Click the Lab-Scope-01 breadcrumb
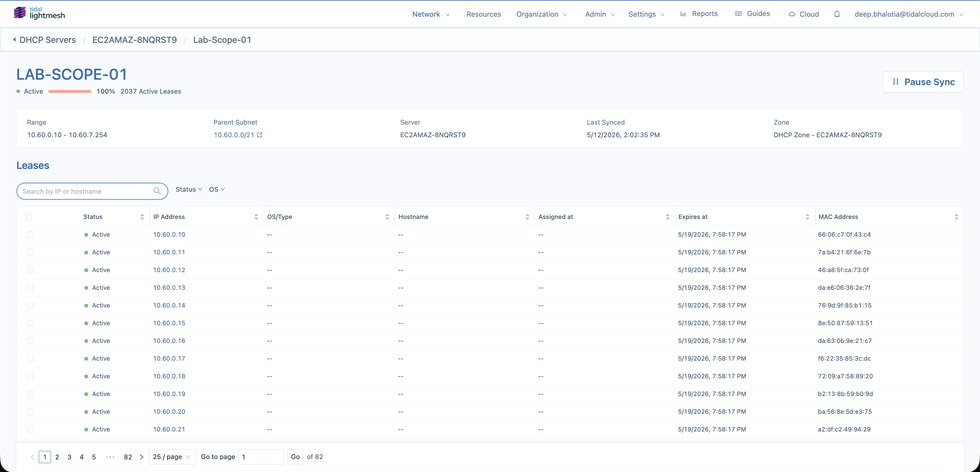 [222, 40]
